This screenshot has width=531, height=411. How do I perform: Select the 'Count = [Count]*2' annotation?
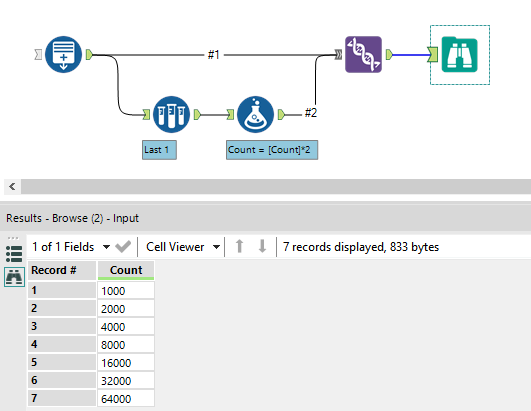272,150
